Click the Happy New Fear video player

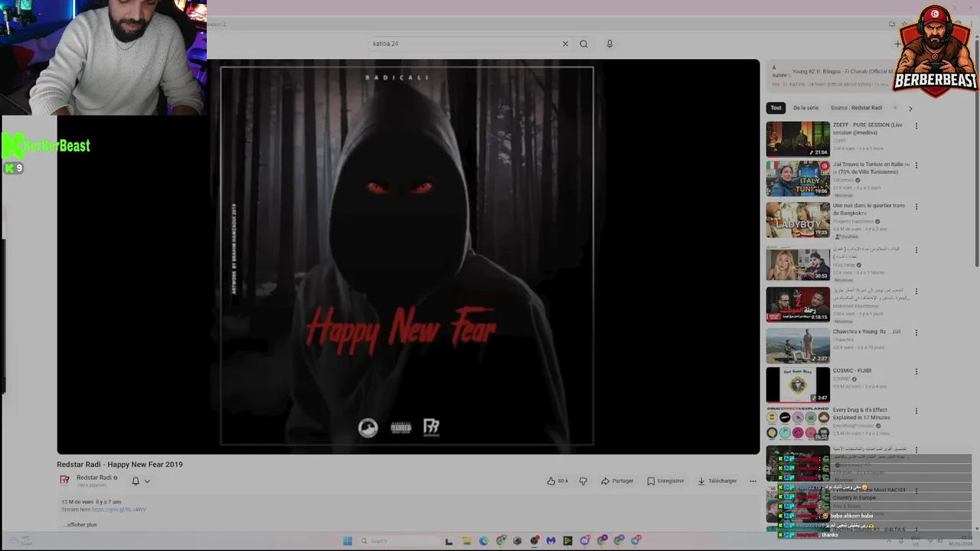point(408,256)
